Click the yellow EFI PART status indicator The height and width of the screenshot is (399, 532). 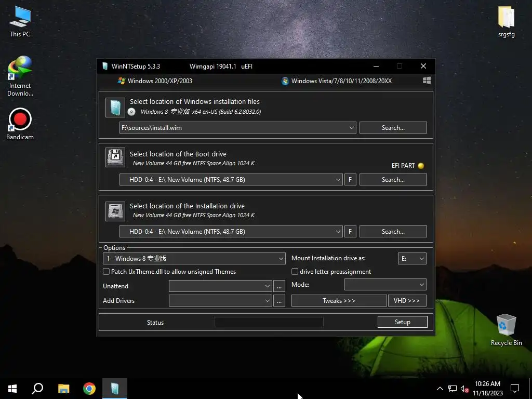click(421, 166)
